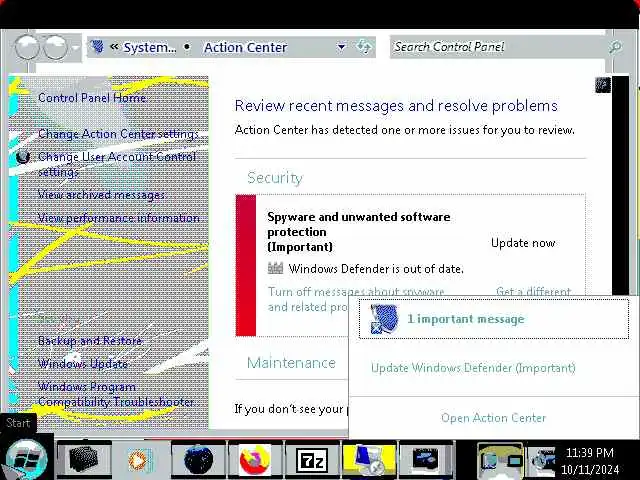Open the dark globe taskbar icon
Image resolution: width=640 pixels, height=480 pixels.
[198, 460]
